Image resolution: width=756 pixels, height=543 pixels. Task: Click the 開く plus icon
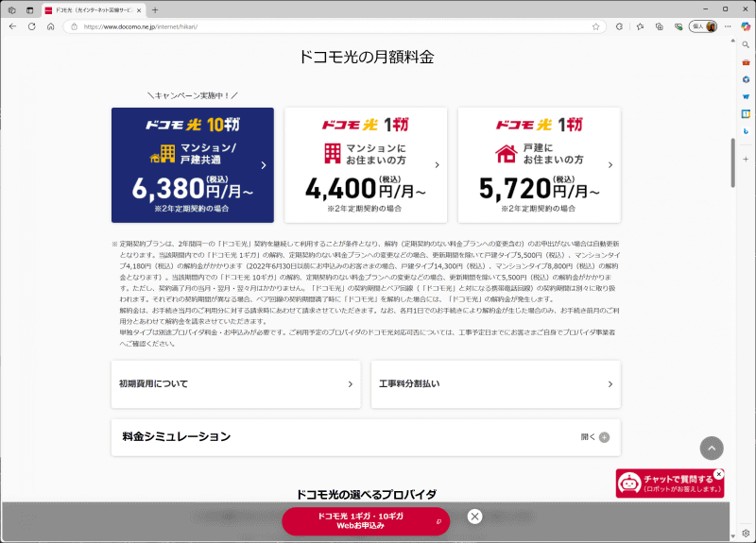[604, 437]
